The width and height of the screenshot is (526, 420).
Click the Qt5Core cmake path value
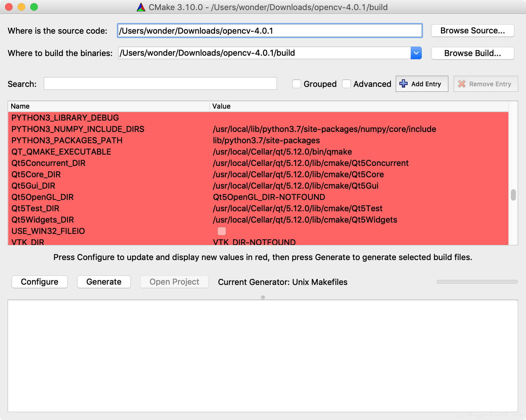pyautogui.click(x=298, y=174)
